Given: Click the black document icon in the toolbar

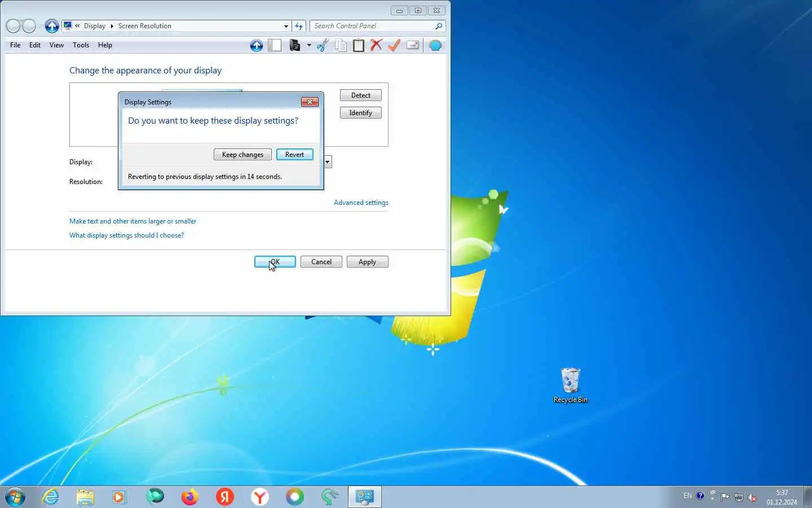Looking at the screenshot, I should click(294, 46).
